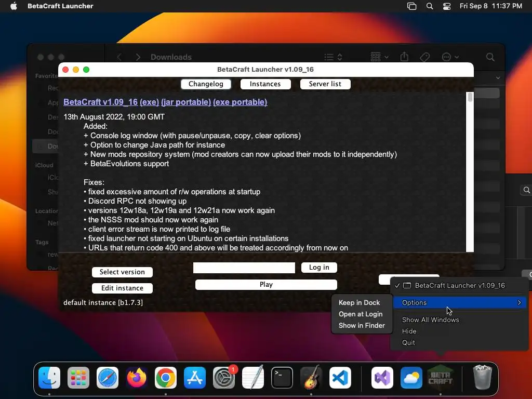This screenshot has width=532, height=399.
Task: Click the checked BetaCraft Launcher v1.09_16 window entry
Action: pyautogui.click(x=460, y=285)
